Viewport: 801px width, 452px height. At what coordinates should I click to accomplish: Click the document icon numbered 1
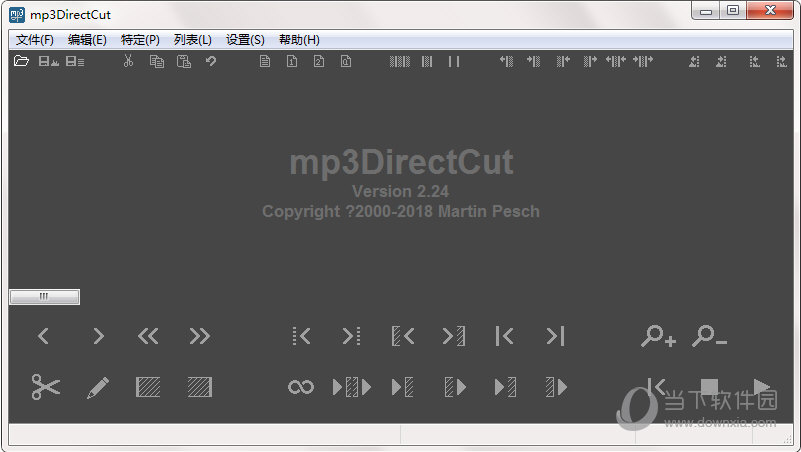point(292,61)
